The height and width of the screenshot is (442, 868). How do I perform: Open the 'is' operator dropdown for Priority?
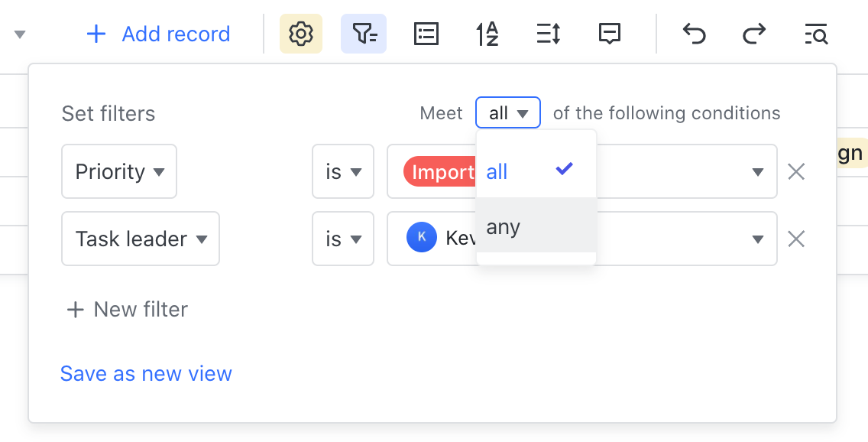[x=342, y=171]
